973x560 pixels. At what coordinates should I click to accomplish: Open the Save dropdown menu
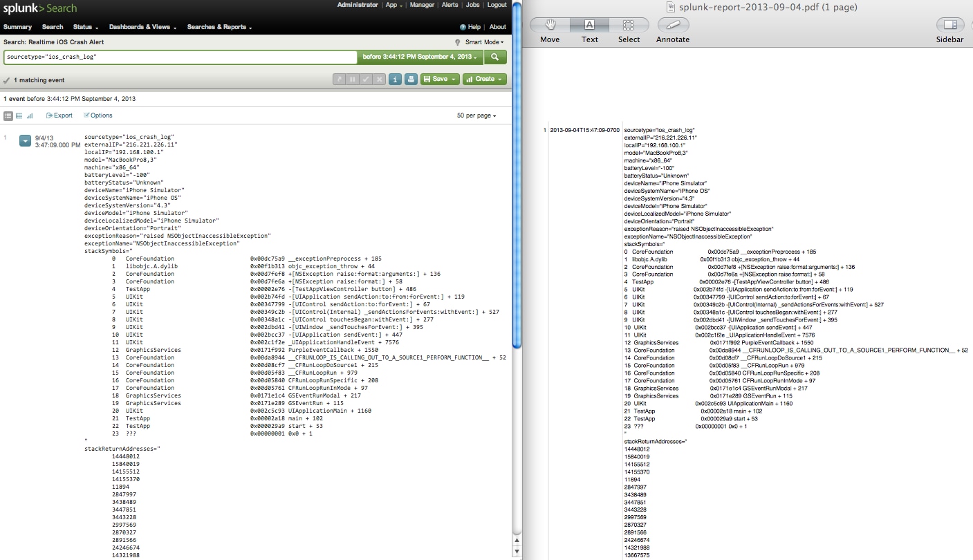pos(440,80)
